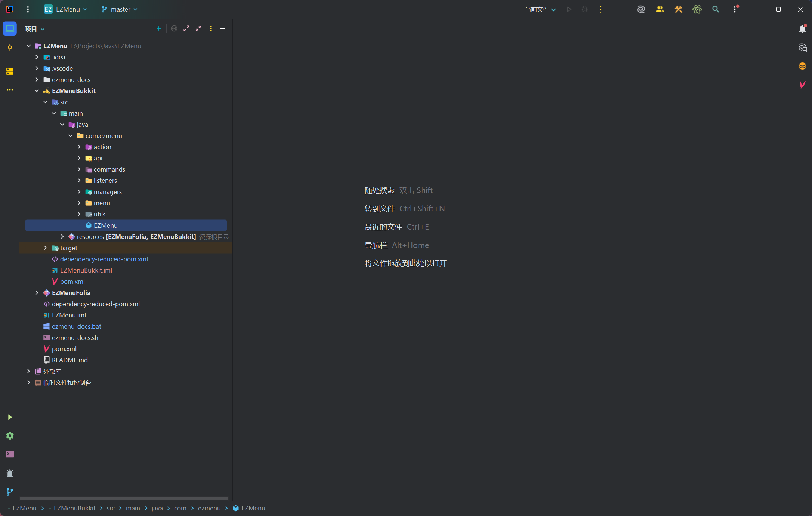Toggle the Terminal tool window
Viewport: 812px width, 516px height.
10,454
